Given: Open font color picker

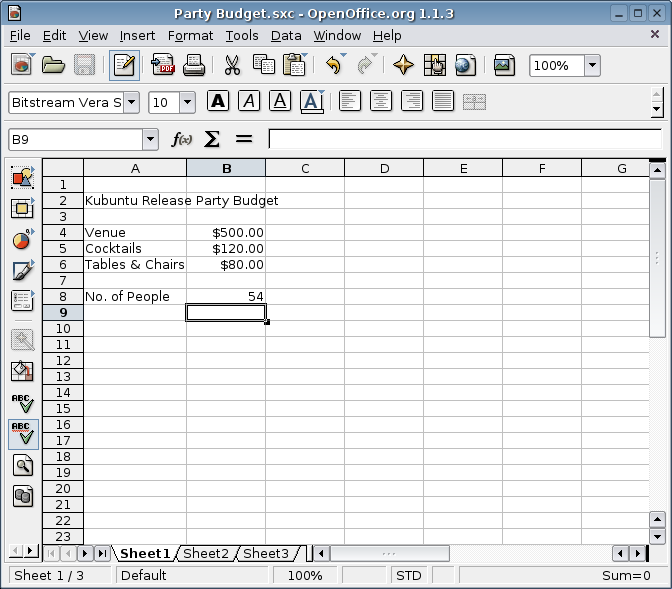Looking at the screenshot, I should pyautogui.click(x=312, y=101).
